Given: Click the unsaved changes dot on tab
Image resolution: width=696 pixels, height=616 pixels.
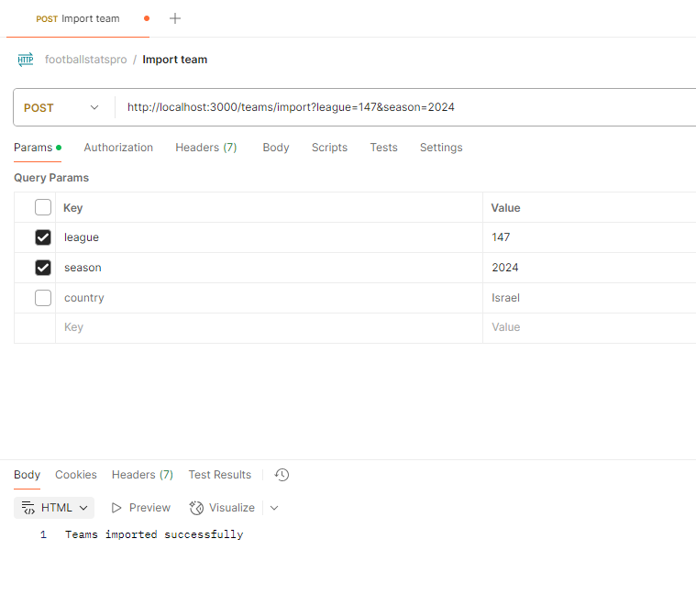Looking at the screenshot, I should coord(147,18).
